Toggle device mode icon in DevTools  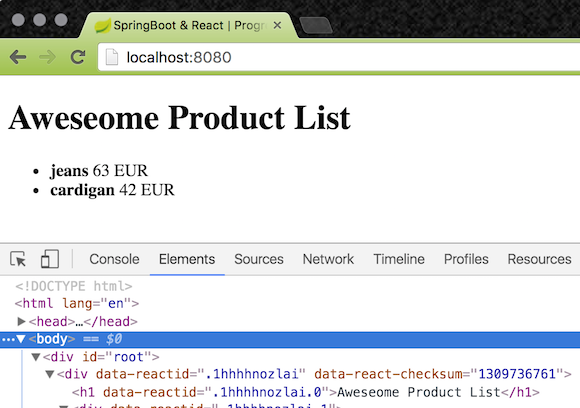click(x=50, y=259)
